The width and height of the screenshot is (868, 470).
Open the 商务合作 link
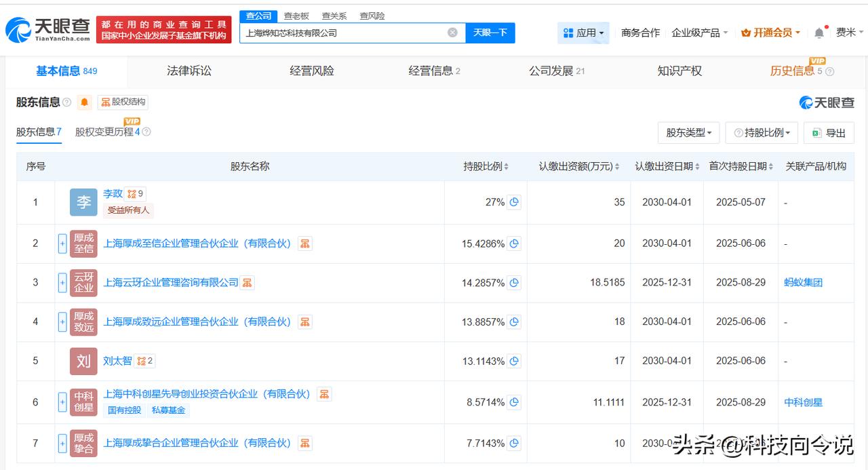640,33
